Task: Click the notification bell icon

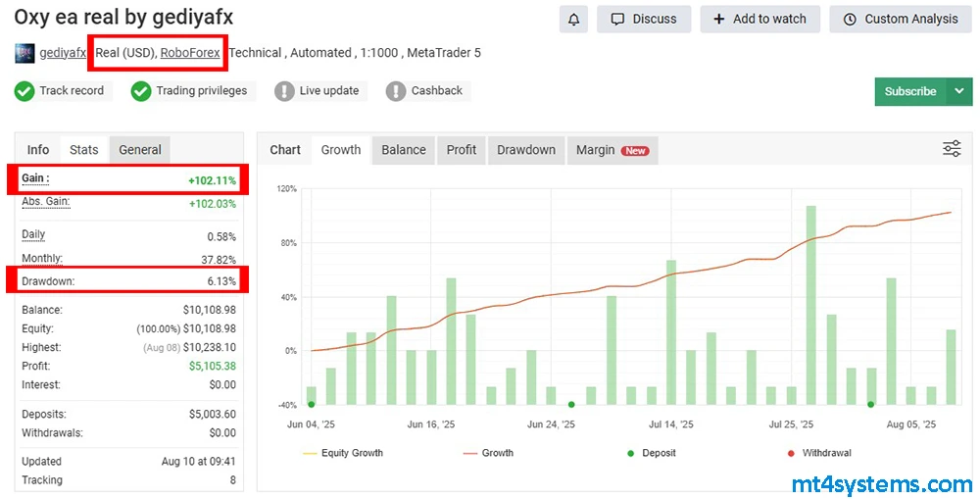Action: point(574,19)
